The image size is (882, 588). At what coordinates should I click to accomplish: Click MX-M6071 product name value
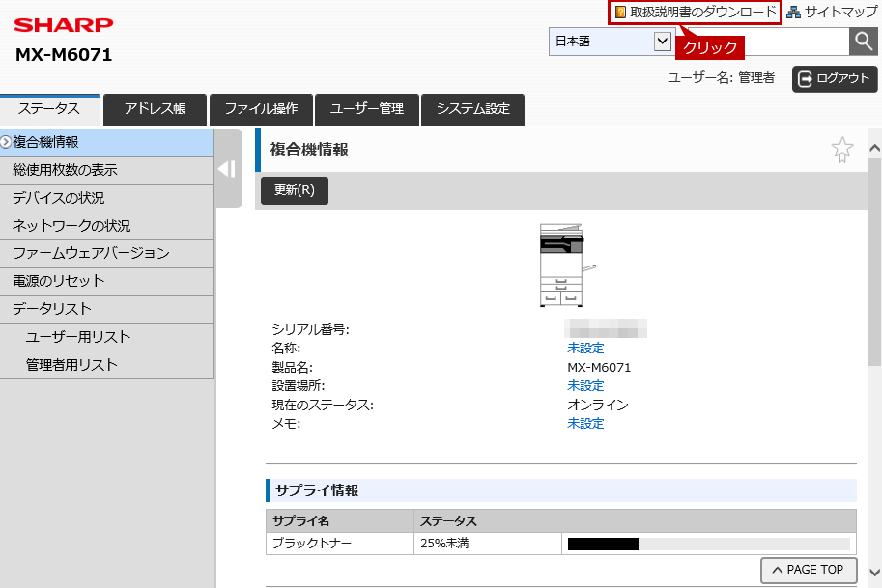[599, 368]
